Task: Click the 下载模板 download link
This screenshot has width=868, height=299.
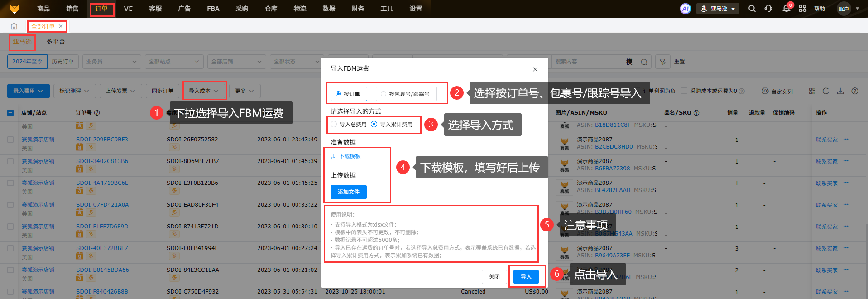Action: coord(346,156)
